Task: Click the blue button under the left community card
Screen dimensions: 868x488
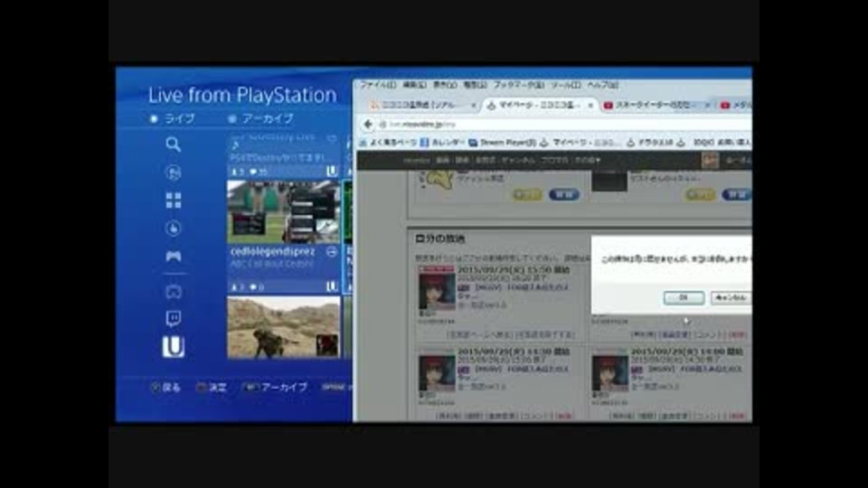Action: (563, 195)
